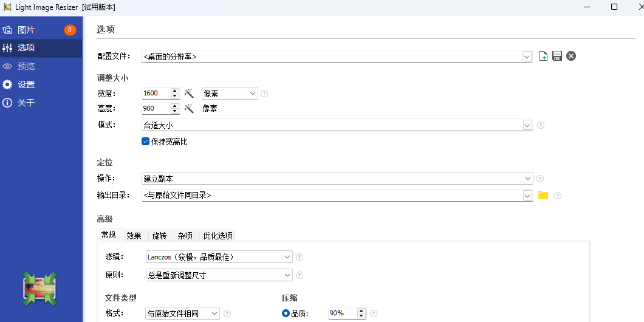Toggle the 保持宽高比 checkbox
644x322 pixels.
[x=145, y=142]
